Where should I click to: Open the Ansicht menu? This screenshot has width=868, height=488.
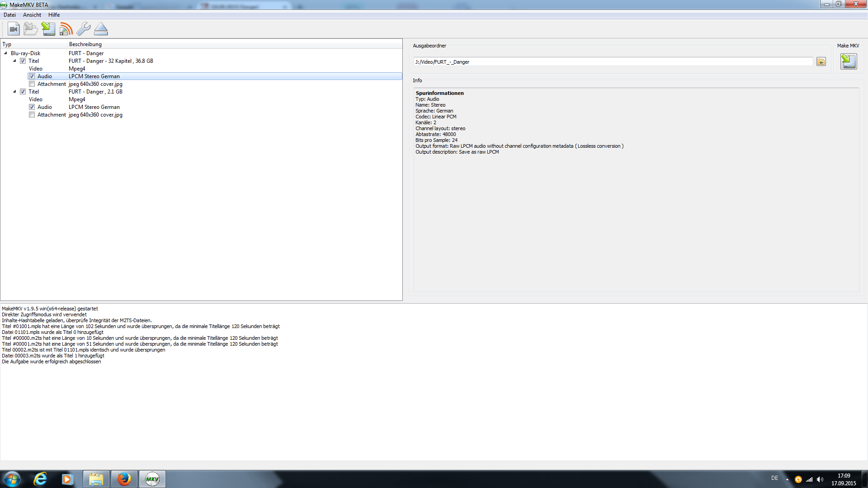32,15
